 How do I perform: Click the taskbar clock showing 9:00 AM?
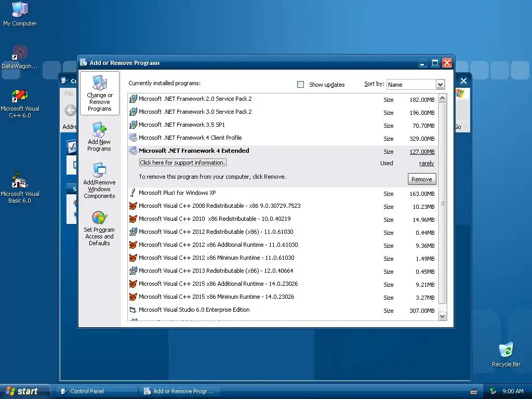(x=513, y=391)
